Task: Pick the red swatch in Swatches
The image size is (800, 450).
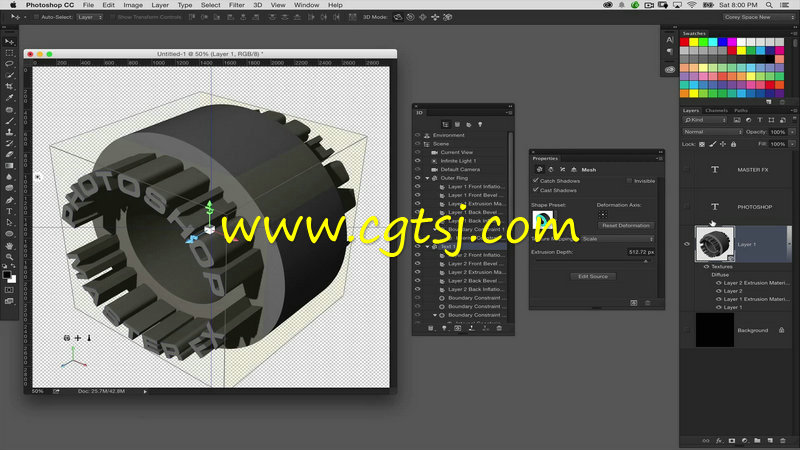Action: 685,42
